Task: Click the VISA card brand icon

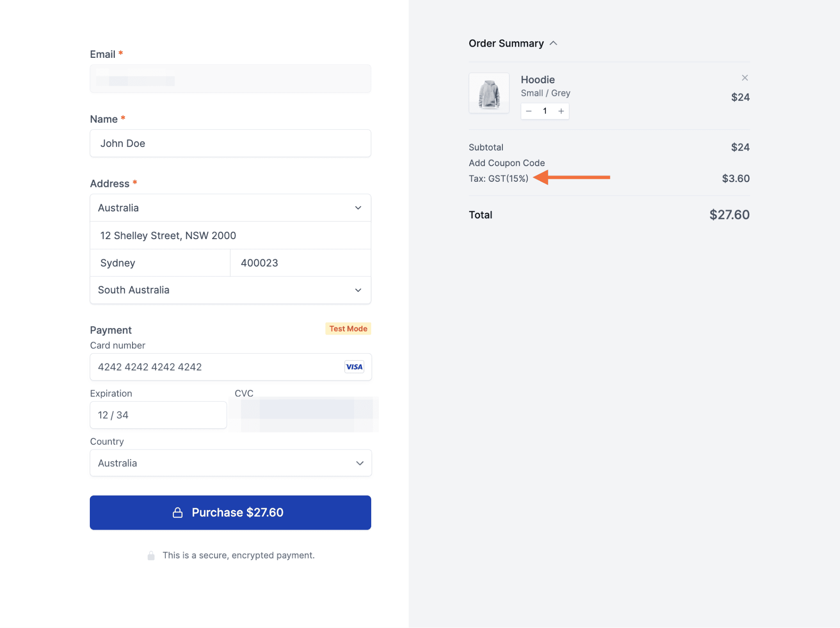Action: pyautogui.click(x=354, y=367)
